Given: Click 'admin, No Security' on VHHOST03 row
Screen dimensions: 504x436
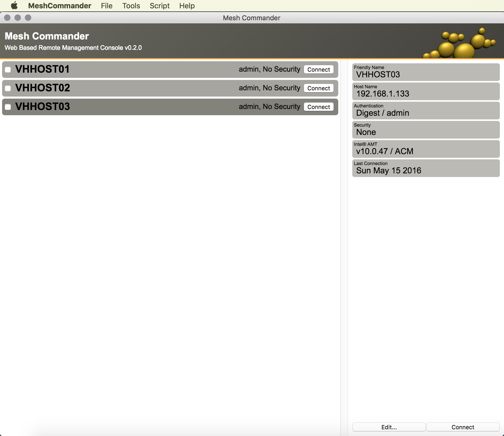Looking at the screenshot, I should [x=269, y=107].
